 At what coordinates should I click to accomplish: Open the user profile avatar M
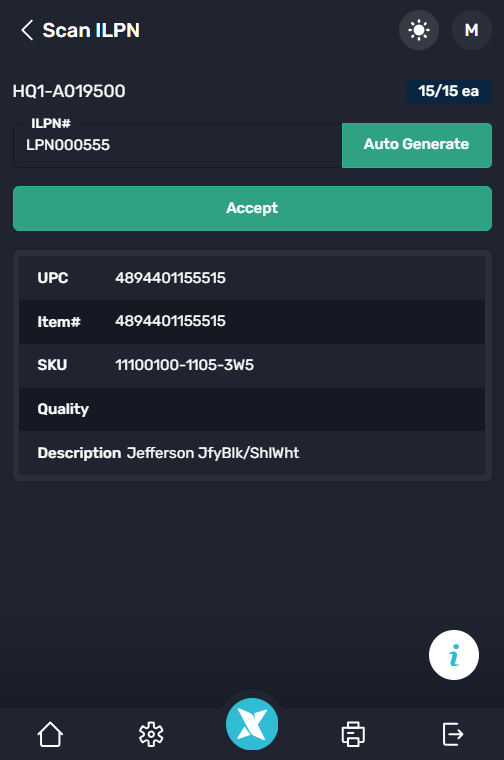click(x=472, y=30)
